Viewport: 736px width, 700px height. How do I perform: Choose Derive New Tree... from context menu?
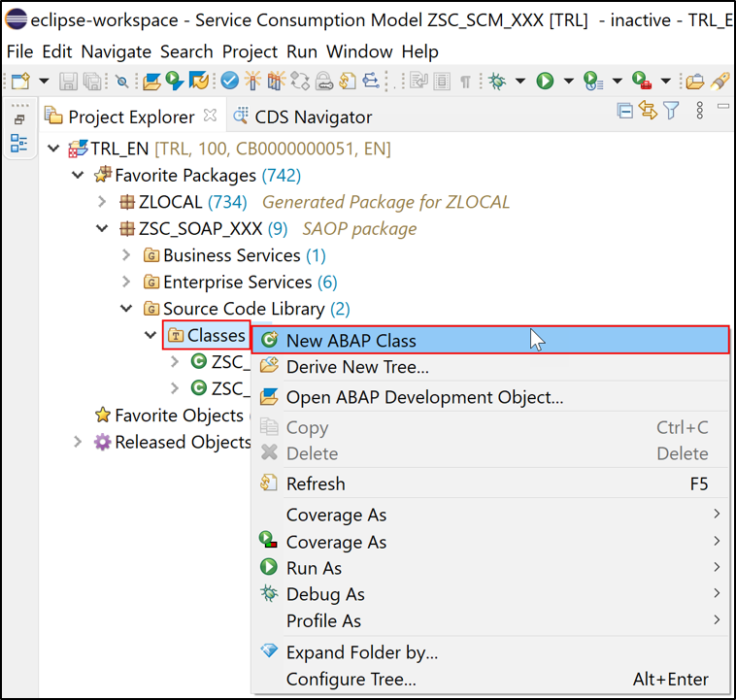[490, 367]
